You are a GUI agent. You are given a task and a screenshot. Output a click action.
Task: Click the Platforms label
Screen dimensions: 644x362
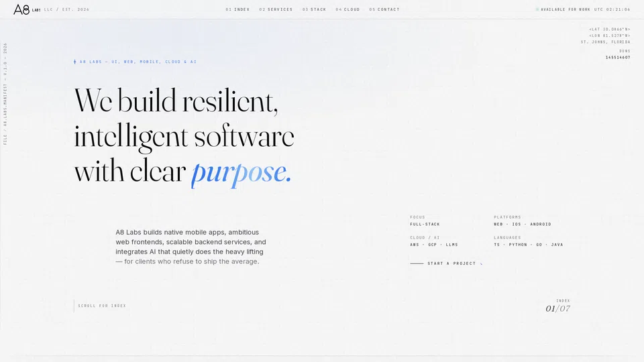point(507,217)
